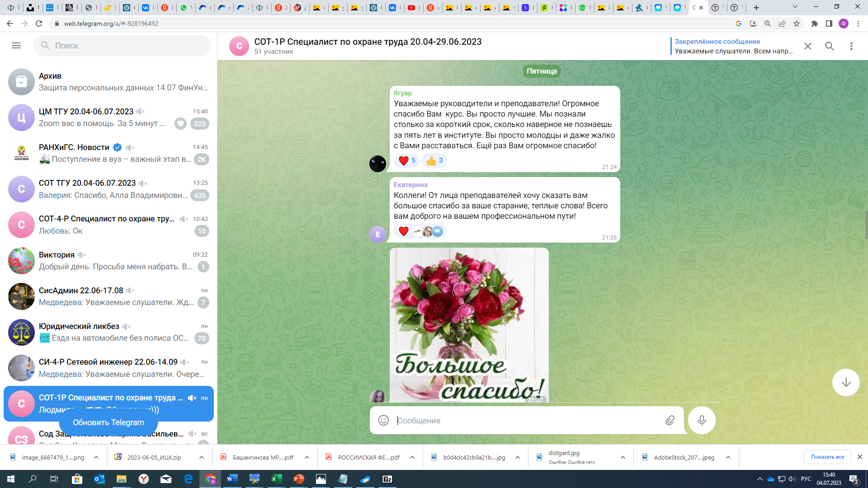The height and width of the screenshot is (488, 868).
Task: Close the pinned message panel
Action: tap(808, 46)
